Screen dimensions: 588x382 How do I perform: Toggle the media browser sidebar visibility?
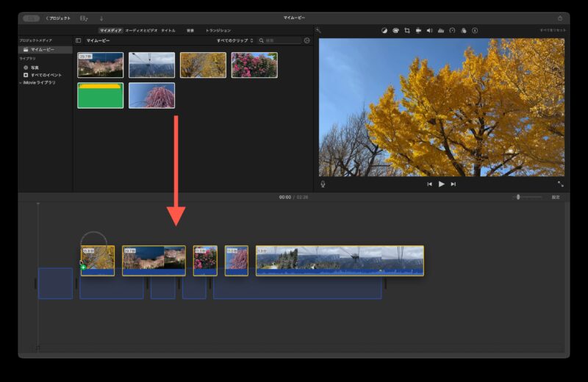click(x=79, y=40)
